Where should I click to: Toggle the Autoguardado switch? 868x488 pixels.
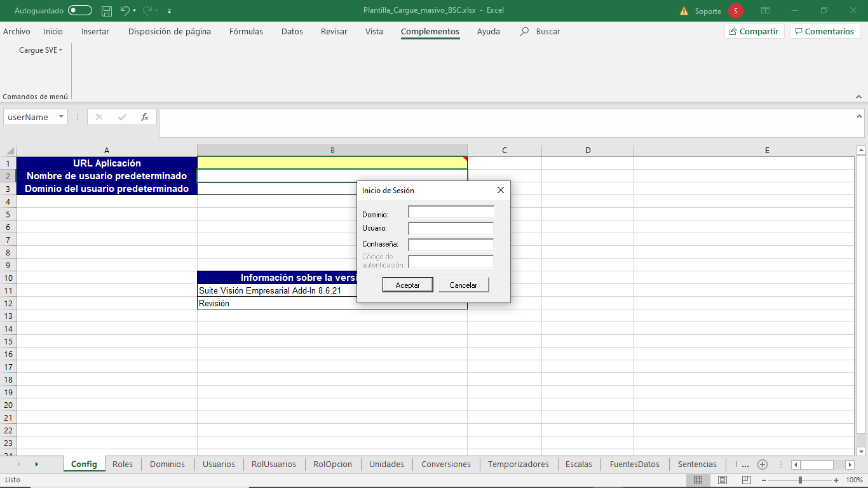79,11
